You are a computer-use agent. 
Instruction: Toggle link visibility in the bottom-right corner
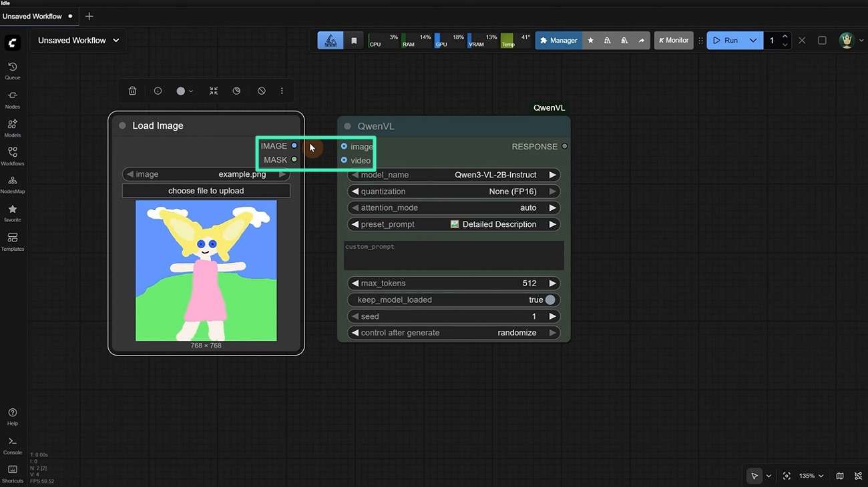[x=858, y=476]
